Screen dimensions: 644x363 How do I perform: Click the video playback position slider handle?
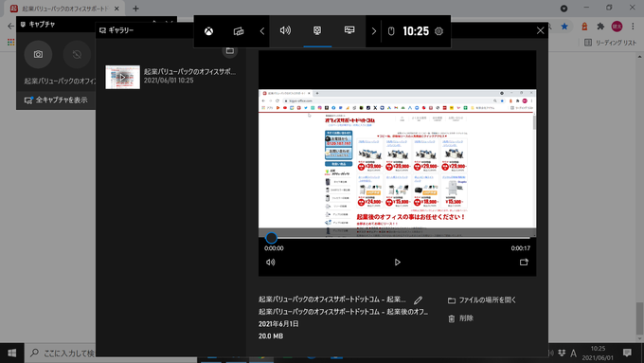271,238
